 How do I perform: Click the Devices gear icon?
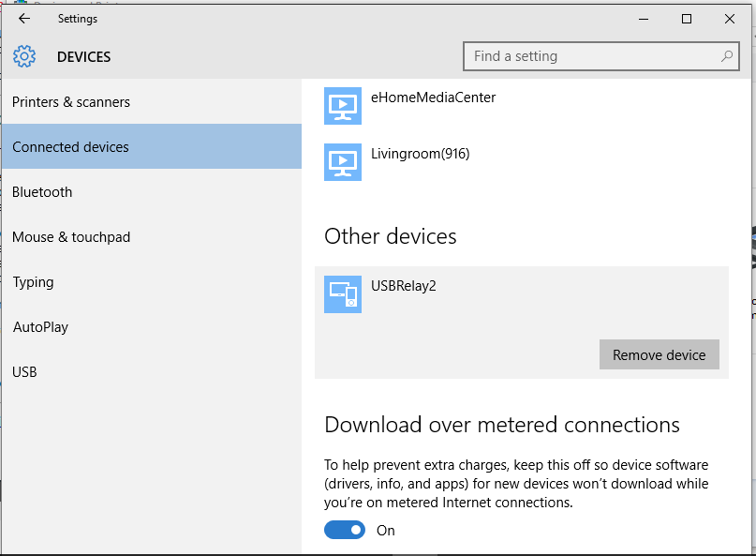(x=24, y=56)
